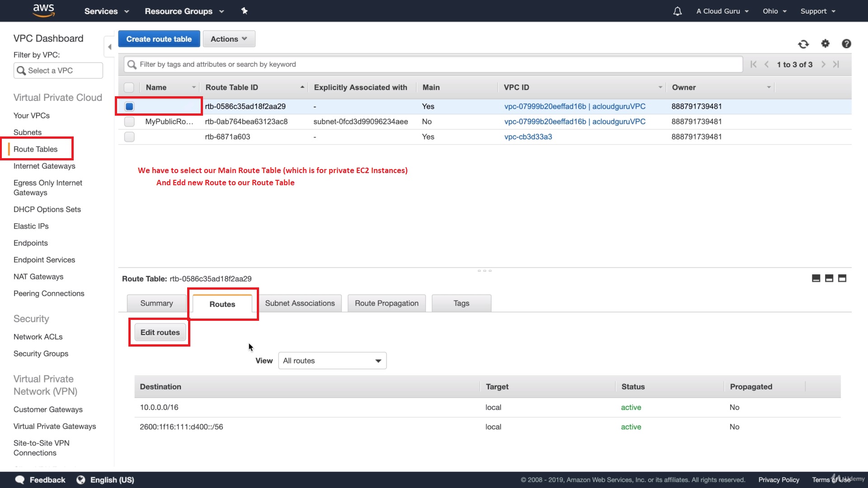Check the rtb-6871a603 row checkbox
This screenshot has height=488, width=868.
coord(129,137)
